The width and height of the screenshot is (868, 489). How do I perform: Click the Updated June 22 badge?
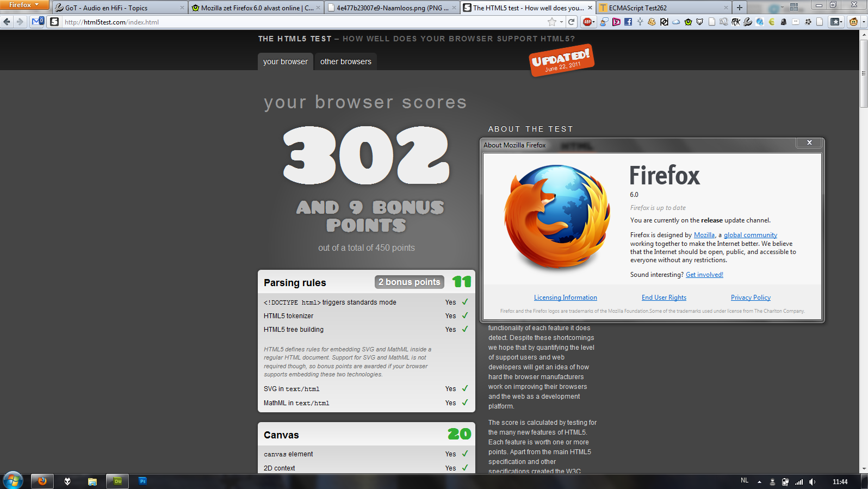click(x=562, y=60)
